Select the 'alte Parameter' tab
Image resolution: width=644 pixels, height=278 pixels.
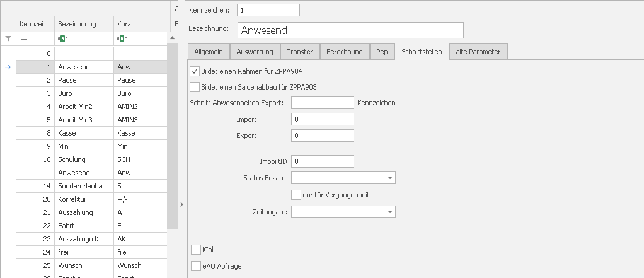point(478,52)
